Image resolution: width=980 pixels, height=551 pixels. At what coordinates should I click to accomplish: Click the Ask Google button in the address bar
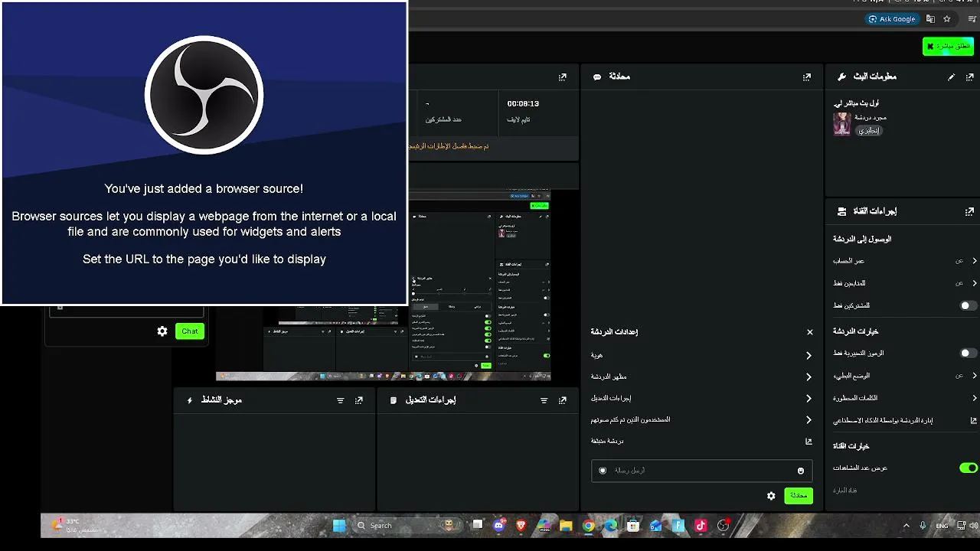(892, 19)
